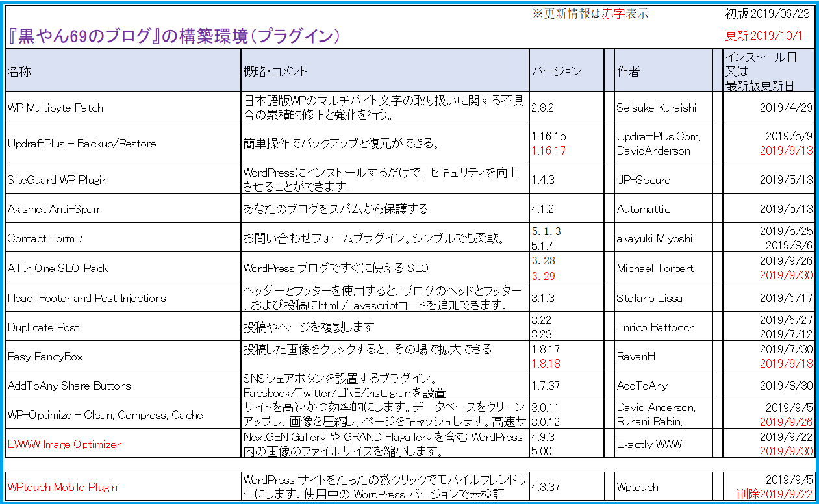
Task: Click the 'Head, Footer and Post Injections' cell
Action: coord(123,298)
